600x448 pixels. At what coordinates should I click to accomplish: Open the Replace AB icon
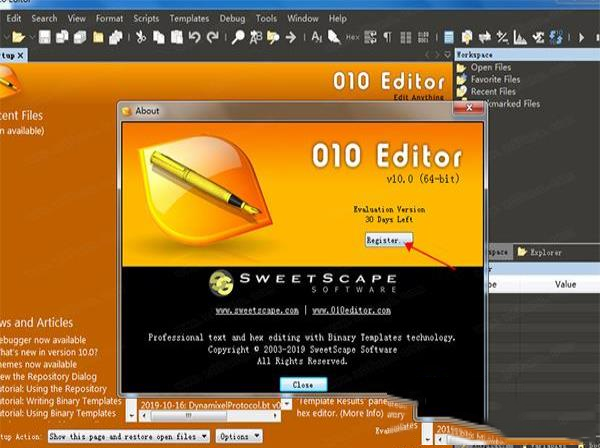point(256,37)
